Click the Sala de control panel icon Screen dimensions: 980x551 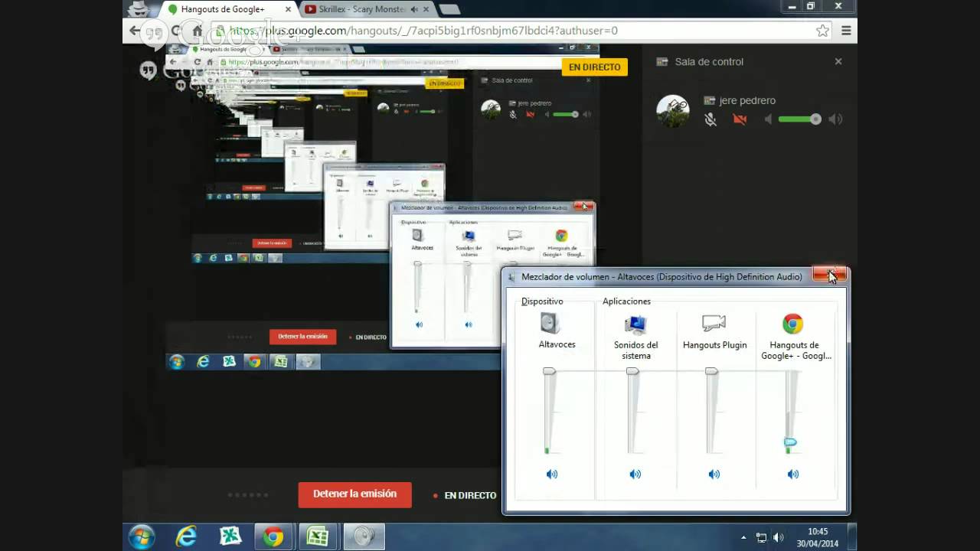tap(661, 62)
